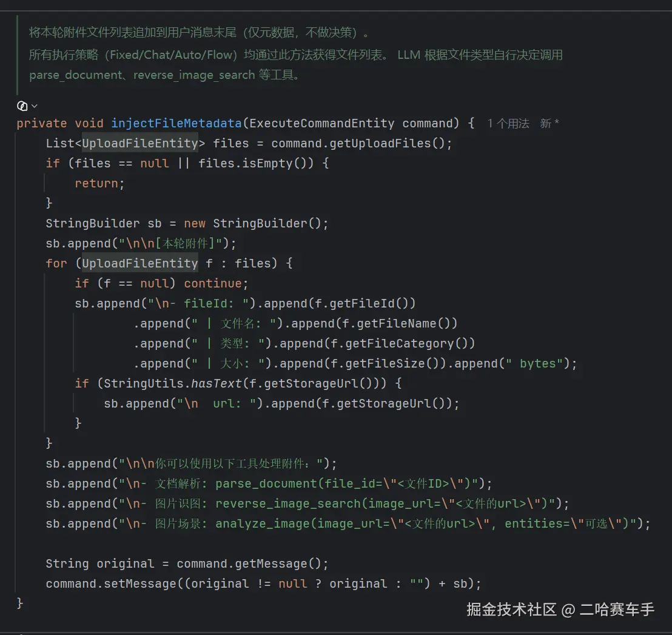The height and width of the screenshot is (635, 672).
Task: Click the f.getFileCategory() call
Action: [x=400, y=343]
